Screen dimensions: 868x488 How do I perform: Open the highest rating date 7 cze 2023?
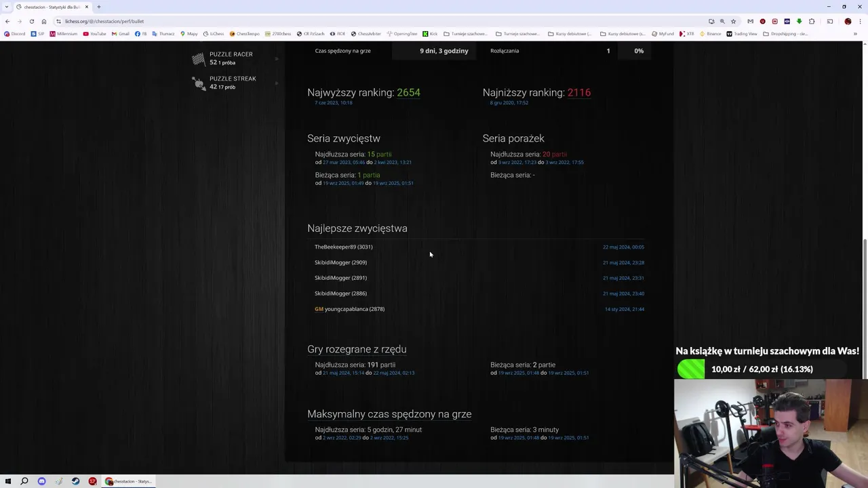(x=333, y=103)
